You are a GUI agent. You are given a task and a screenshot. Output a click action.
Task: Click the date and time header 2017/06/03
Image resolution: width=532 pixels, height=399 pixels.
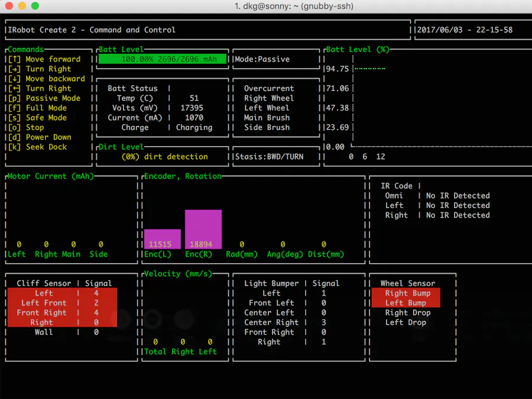[465, 30]
